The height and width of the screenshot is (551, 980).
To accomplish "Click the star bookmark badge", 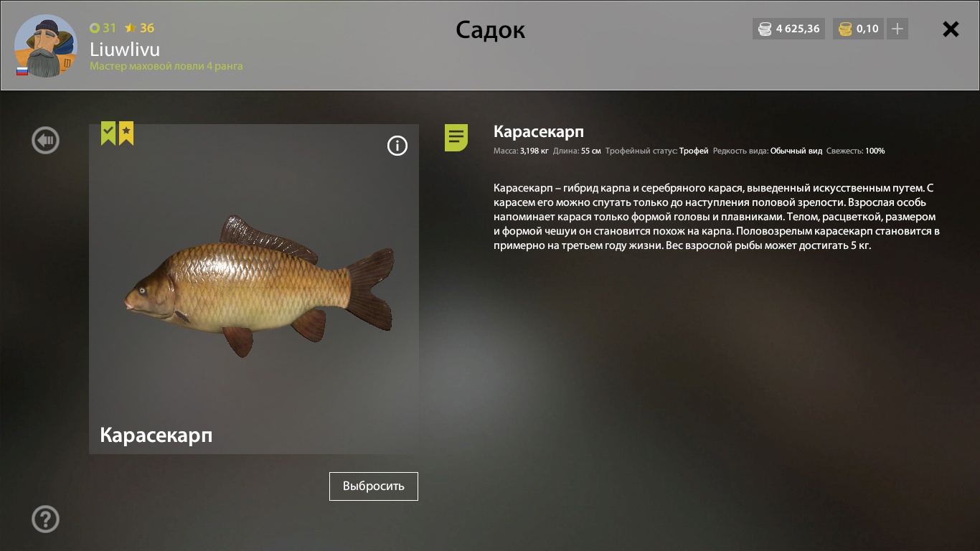I will [x=126, y=133].
